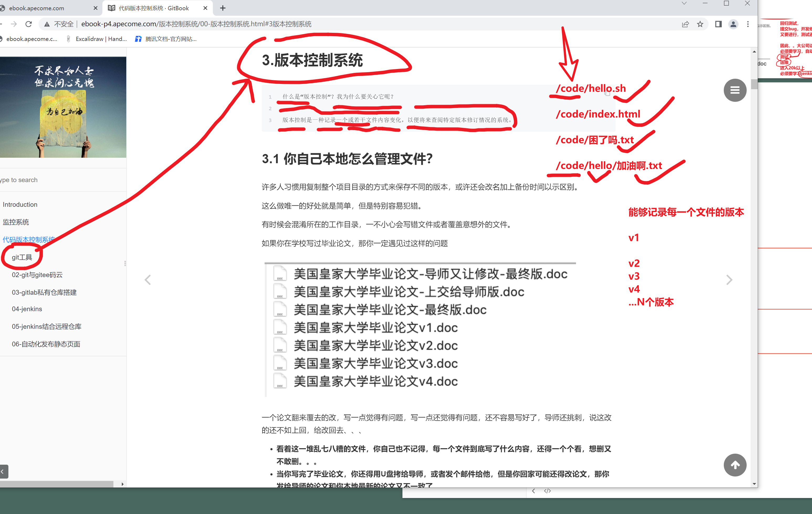This screenshot has height=514, width=812.
Task: Bookmark this page with star icon
Action: [x=700, y=24]
